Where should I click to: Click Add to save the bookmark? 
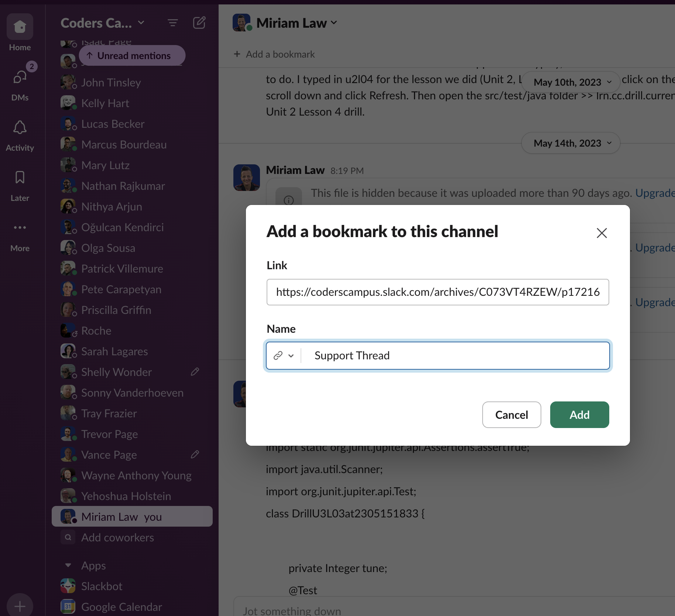(x=579, y=415)
